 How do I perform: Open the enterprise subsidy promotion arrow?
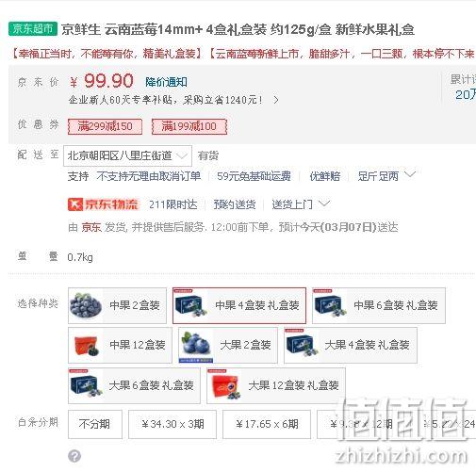[276, 100]
